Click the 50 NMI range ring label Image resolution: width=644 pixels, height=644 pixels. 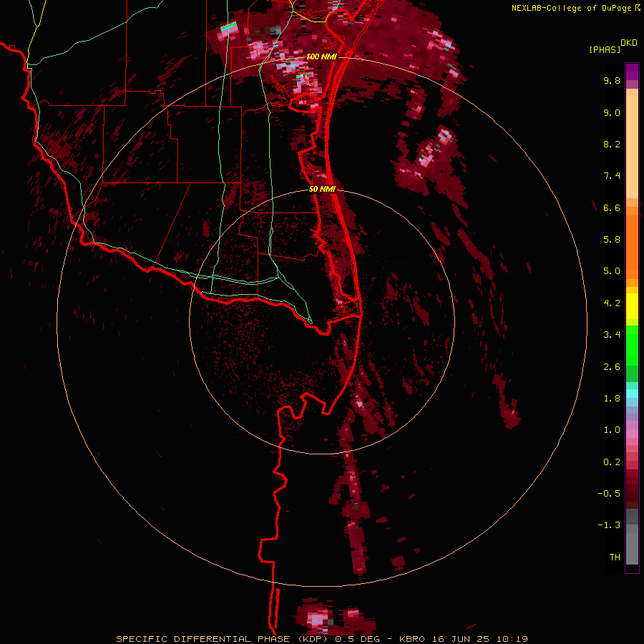tap(322, 189)
